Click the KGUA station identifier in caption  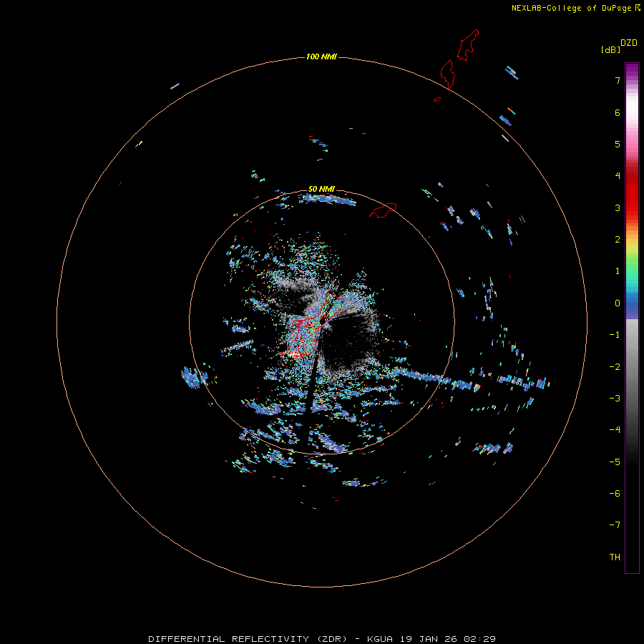380,639
